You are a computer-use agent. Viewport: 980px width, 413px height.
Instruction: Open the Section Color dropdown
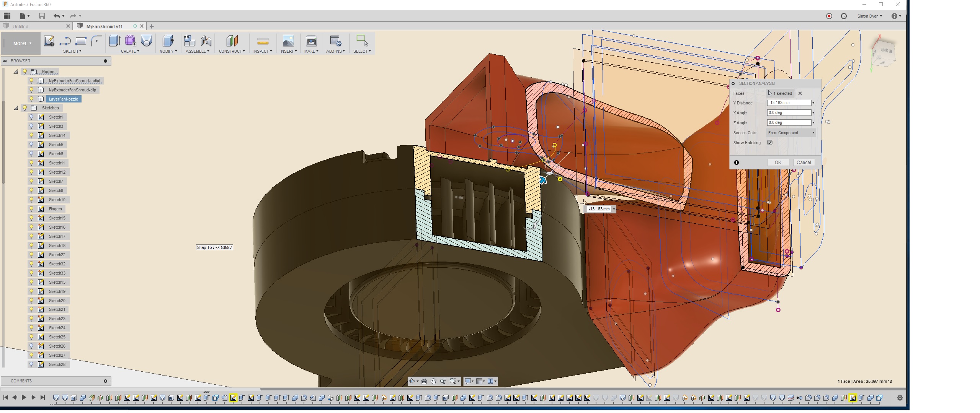(791, 133)
